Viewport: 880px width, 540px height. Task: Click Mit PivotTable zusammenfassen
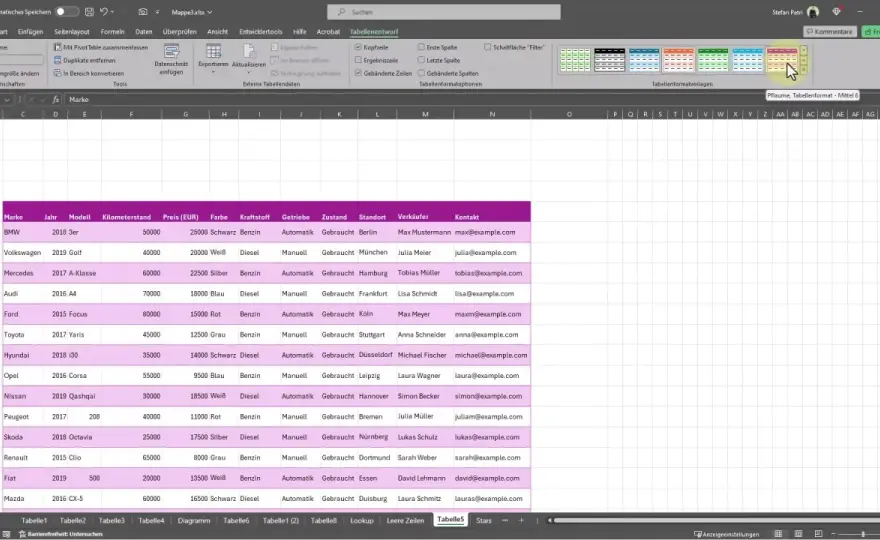coord(101,47)
